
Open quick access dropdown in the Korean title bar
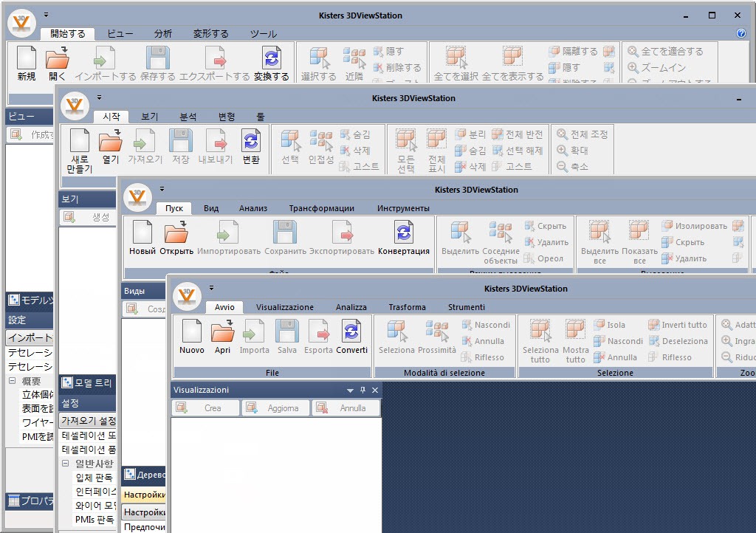click(100, 97)
